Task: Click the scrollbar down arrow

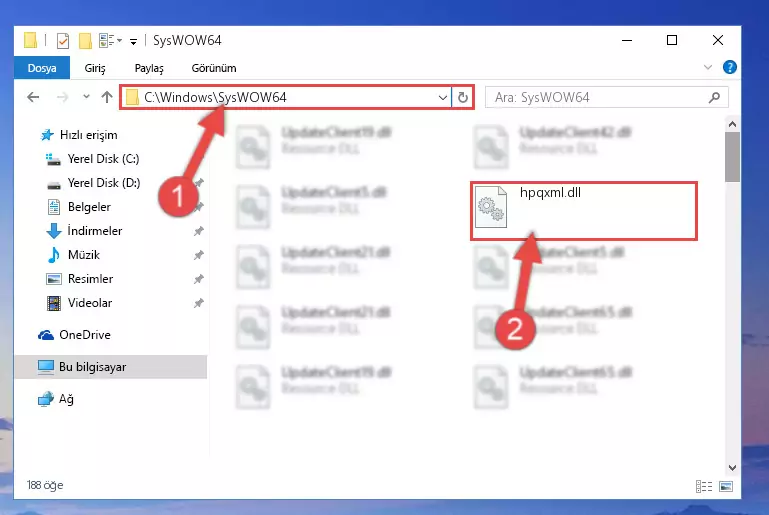Action: pos(732,468)
